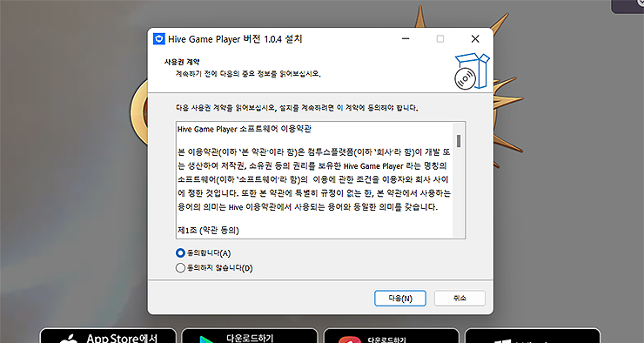644x343 pixels.
Task: Click the '제1조 (약관 동의)' heading text
Action: [x=208, y=230]
